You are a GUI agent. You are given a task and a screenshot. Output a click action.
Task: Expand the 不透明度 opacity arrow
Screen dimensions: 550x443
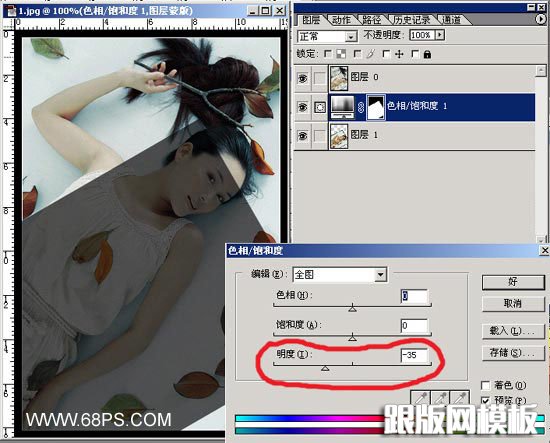pyautogui.click(x=440, y=35)
